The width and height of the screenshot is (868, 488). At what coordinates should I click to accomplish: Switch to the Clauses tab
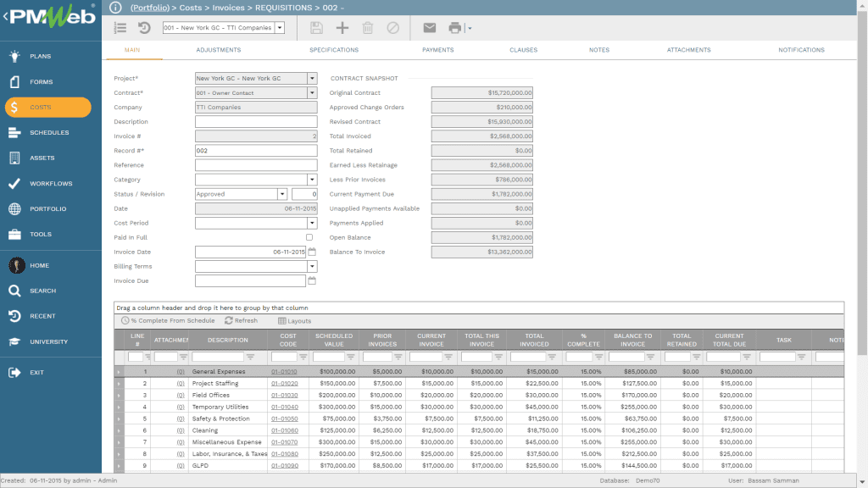(523, 50)
